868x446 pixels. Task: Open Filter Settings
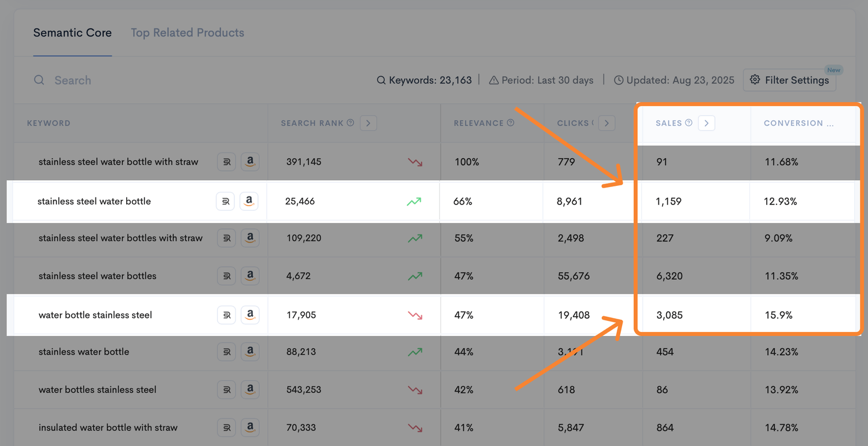[x=789, y=80]
